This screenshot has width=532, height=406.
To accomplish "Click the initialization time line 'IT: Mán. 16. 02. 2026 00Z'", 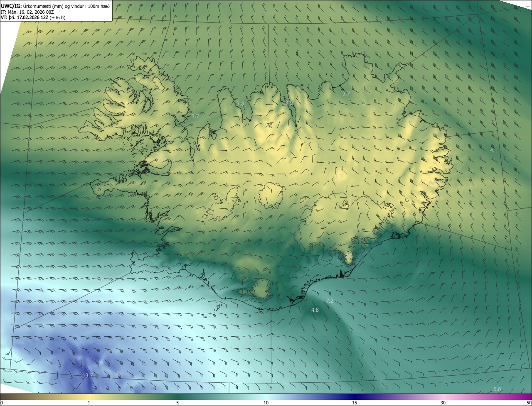I will point(28,12).
